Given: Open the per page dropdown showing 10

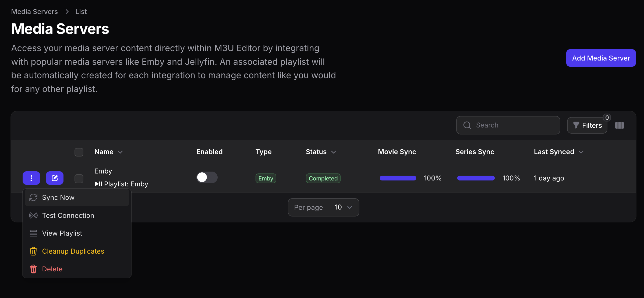Looking at the screenshot, I should pos(344,207).
